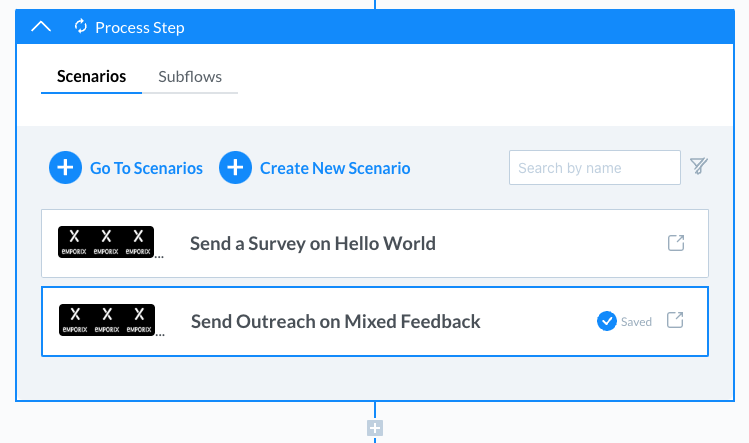The height and width of the screenshot is (443, 749).
Task: Collapse the Process Step panel chevron
Action: pyautogui.click(x=41, y=27)
